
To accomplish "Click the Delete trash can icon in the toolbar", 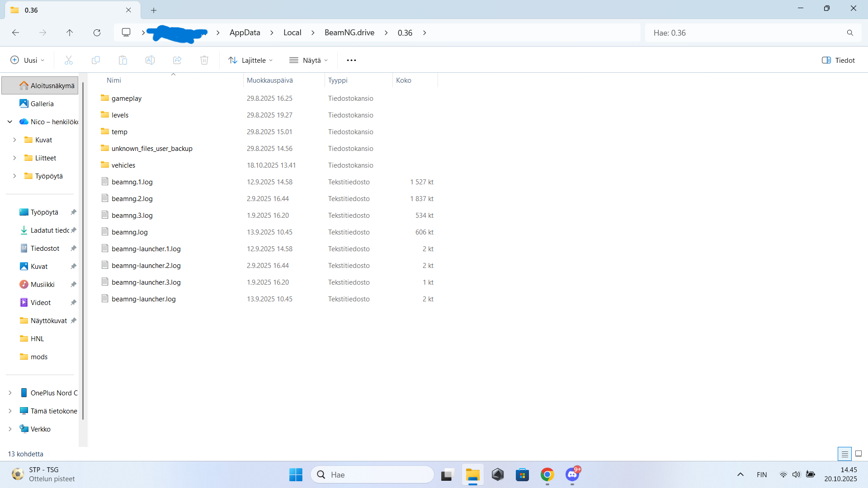I will pos(204,60).
